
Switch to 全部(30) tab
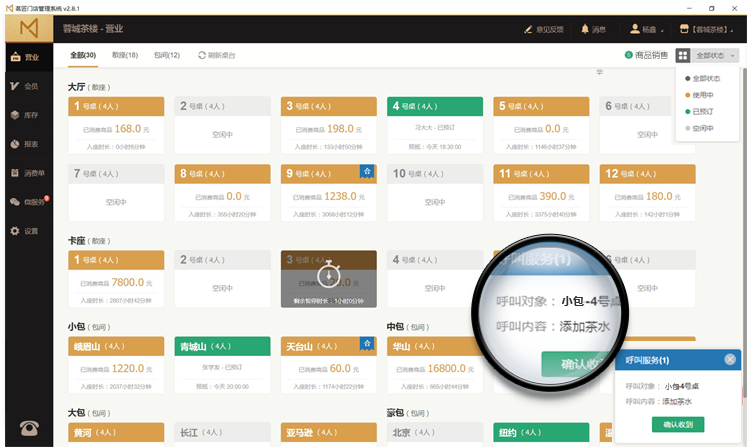click(x=83, y=55)
